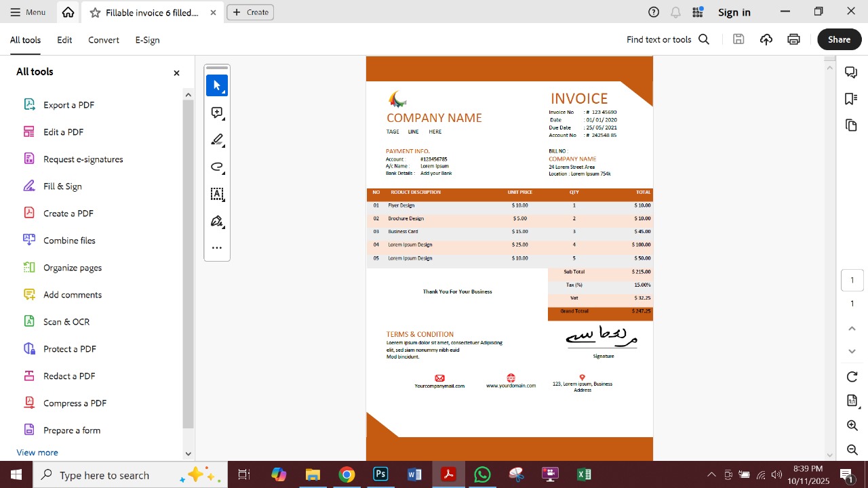
Task: Expand more tools with three dots
Action: tap(217, 248)
